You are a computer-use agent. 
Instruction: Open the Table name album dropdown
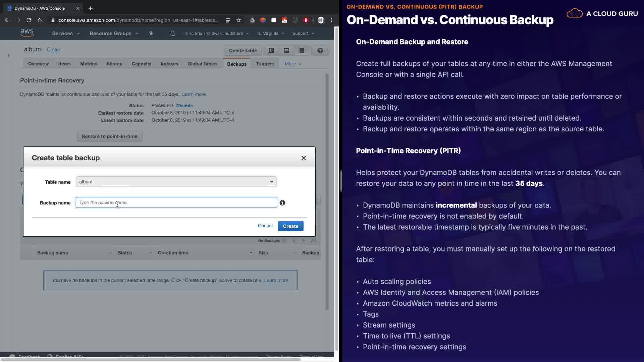pos(176,182)
